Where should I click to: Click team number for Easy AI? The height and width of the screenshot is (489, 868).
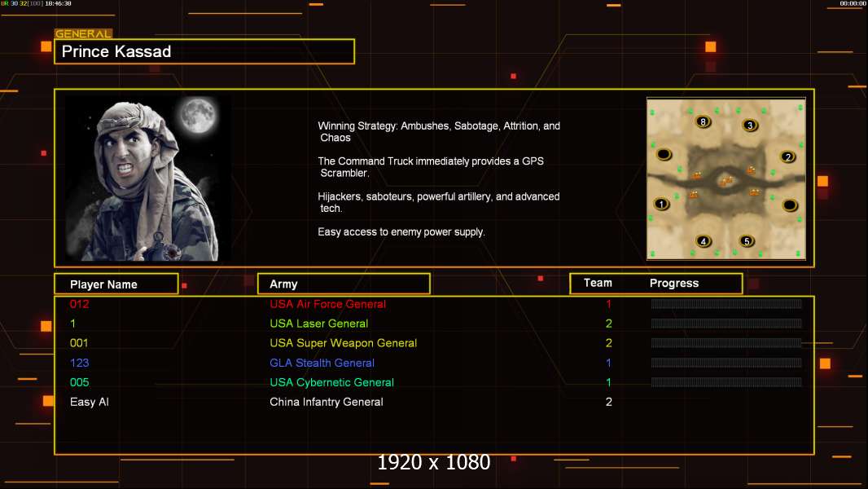608,402
